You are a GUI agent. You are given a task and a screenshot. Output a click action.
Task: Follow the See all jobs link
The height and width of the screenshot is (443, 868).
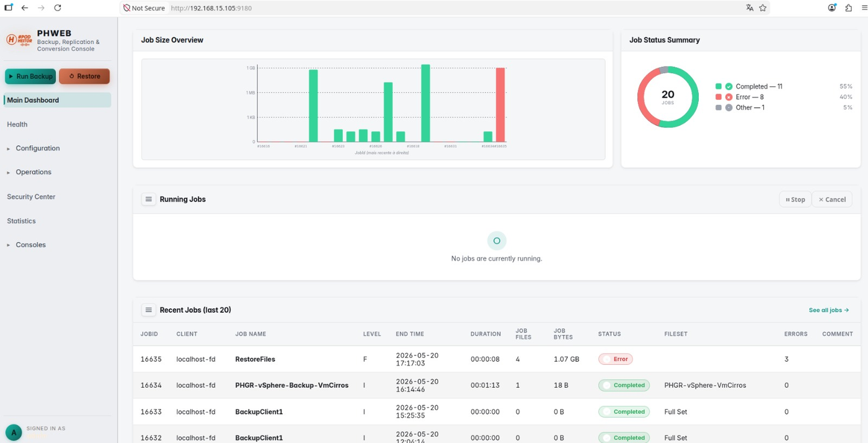[828, 310]
